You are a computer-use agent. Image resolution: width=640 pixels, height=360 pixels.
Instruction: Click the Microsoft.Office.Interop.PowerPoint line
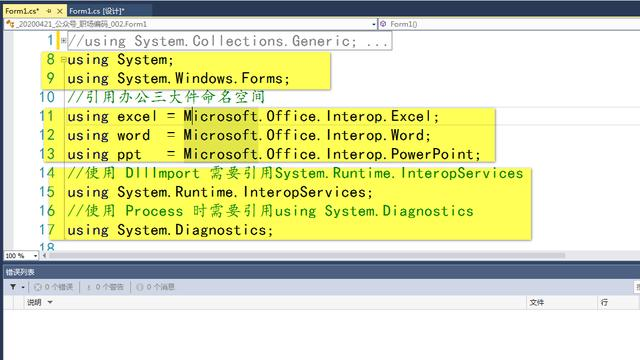274,154
